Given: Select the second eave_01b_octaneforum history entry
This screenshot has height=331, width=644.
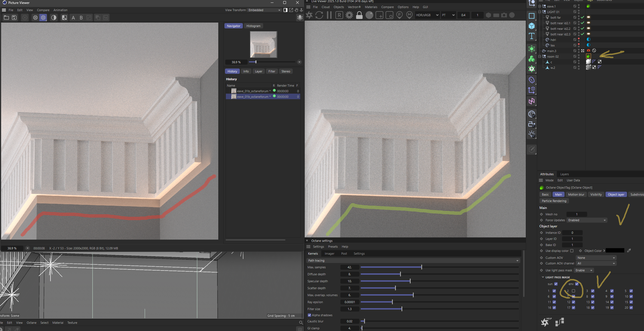Looking at the screenshot, I should tap(253, 97).
